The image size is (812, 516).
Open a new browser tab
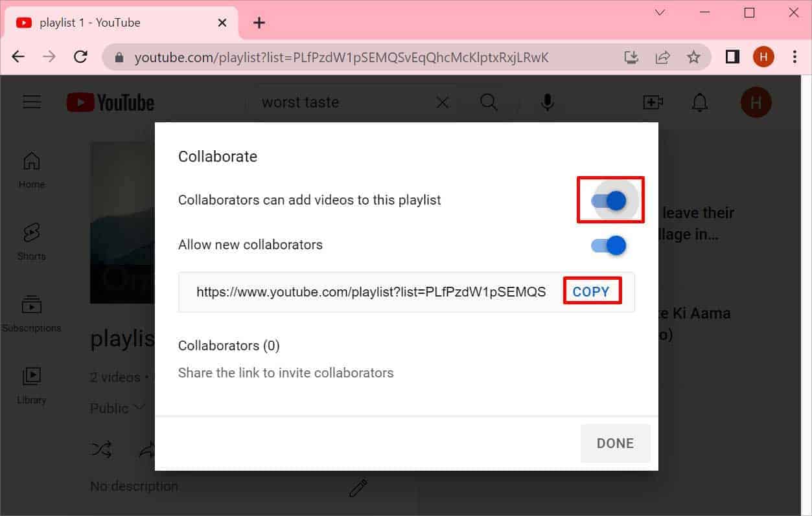click(x=259, y=23)
